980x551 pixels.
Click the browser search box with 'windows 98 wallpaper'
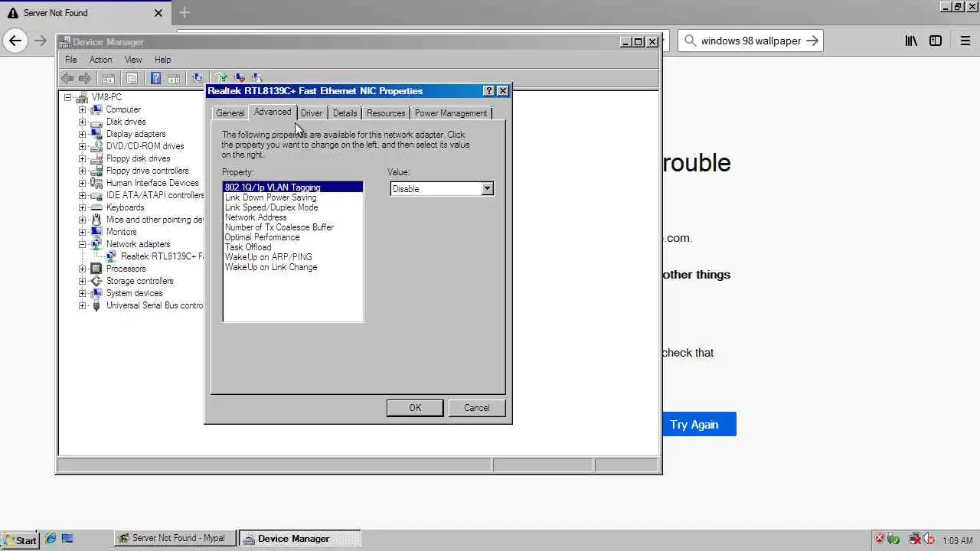point(750,41)
